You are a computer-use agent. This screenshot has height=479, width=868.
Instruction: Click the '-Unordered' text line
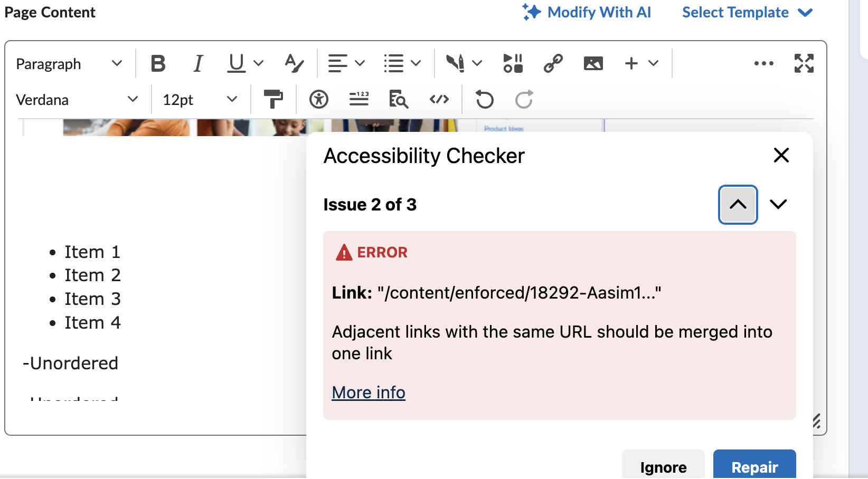pos(70,363)
